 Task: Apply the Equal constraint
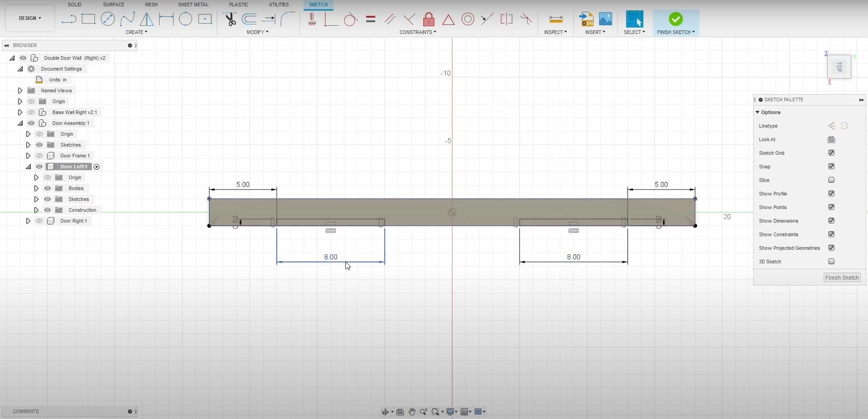coord(371,19)
